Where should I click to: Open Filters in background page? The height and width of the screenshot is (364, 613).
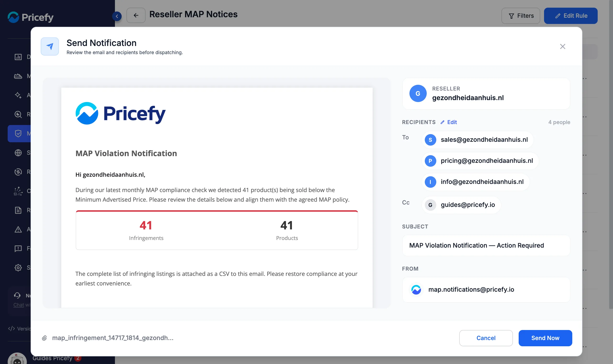coord(521,16)
